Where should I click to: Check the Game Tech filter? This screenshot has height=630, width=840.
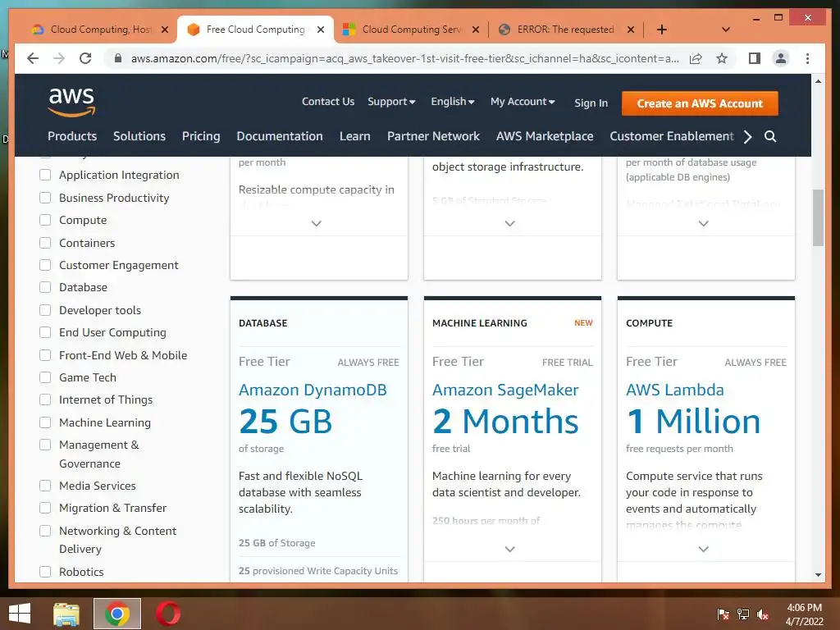click(46, 377)
